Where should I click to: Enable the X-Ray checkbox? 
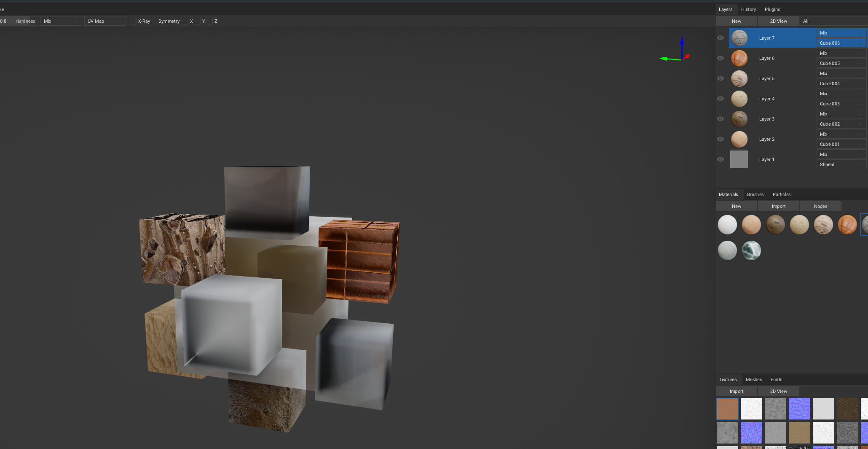click(133, 21)
